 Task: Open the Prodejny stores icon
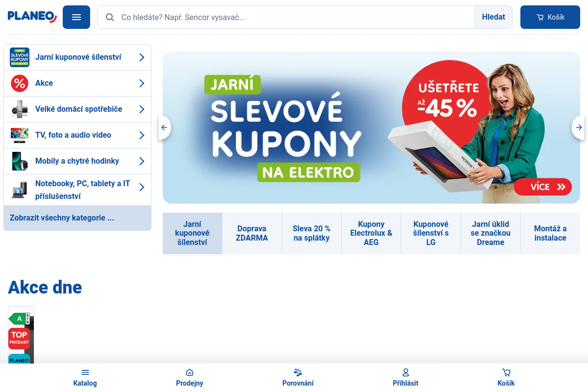point(190,372)
